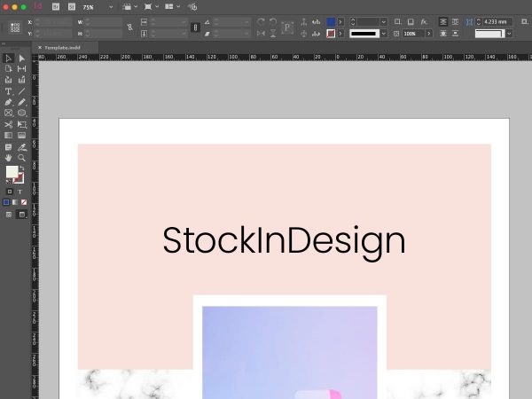Switch to Normal view mode
Viewport: 532px width, 399px height.
pos(9,215)
